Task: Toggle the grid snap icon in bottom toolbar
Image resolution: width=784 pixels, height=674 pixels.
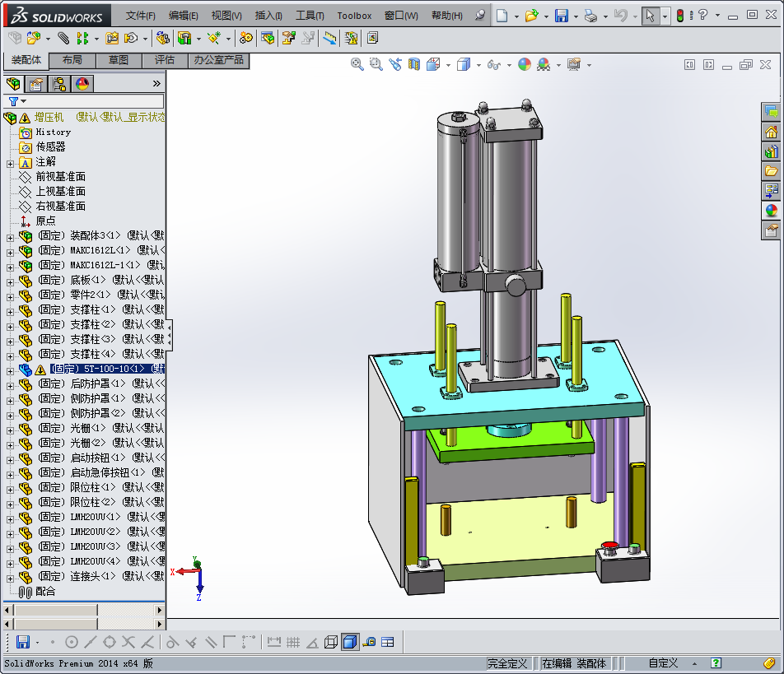Action: click(x=293, y=642)
